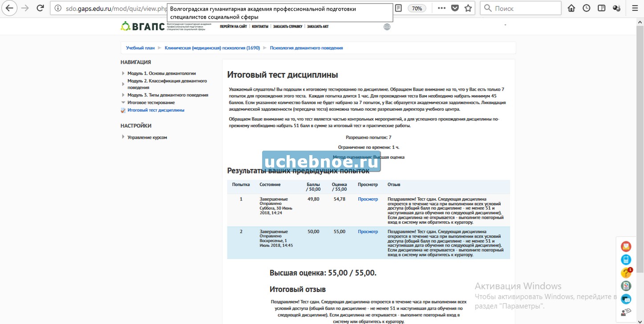Click the ВГАПС logo
Screen dimensions: 644x324
tap(142, 27)
